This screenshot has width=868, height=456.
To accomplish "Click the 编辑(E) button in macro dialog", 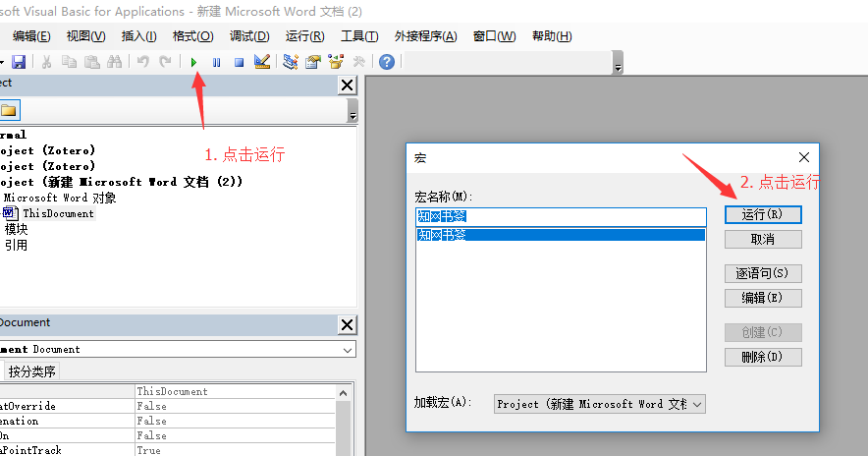I will click(763, 298).
